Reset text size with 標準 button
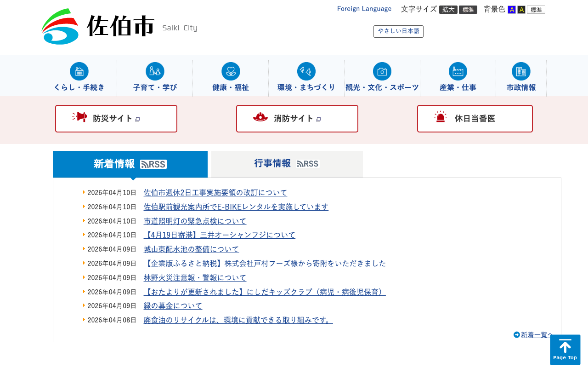This screenshot has height=368, width=588. (x=468, y=10)
